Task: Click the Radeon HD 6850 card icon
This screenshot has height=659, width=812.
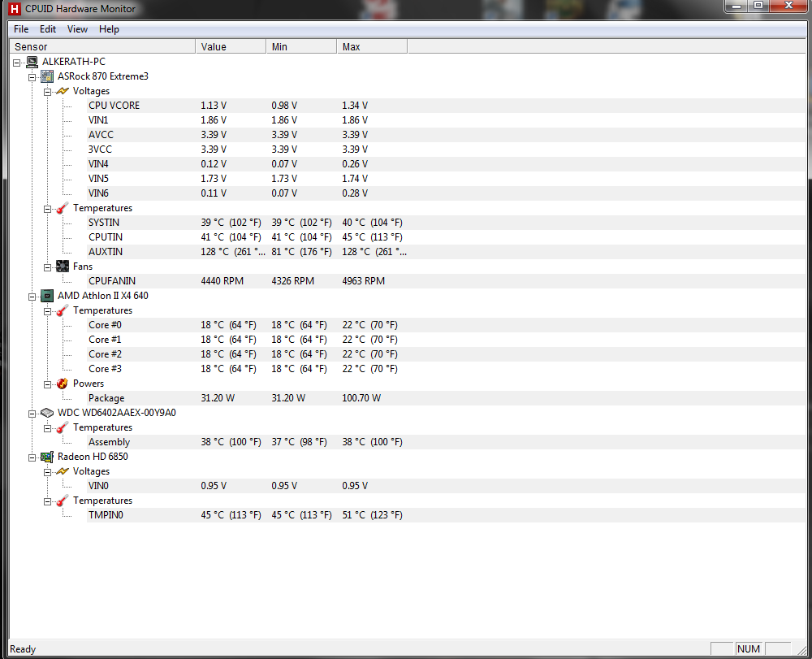Action: point(47,457)
